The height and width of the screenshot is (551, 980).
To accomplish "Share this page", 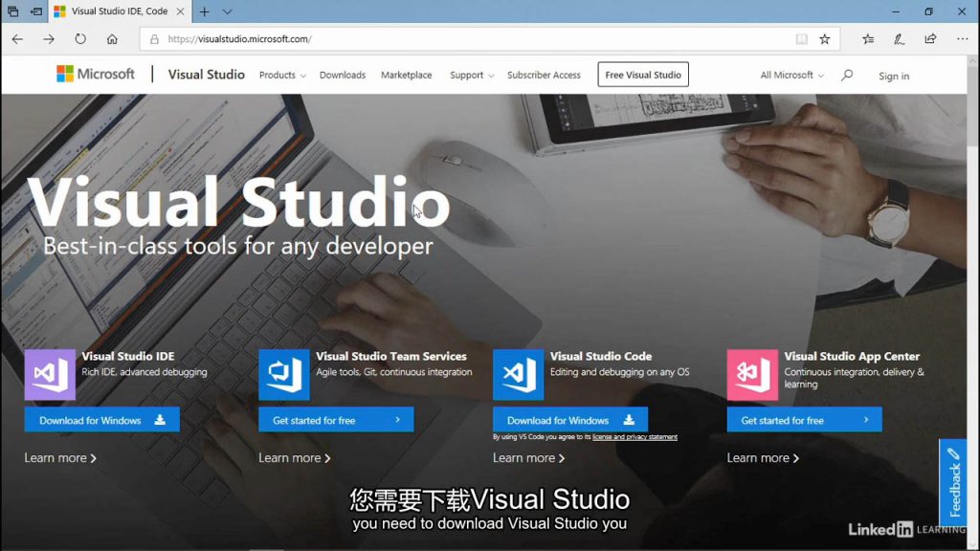I will 930,38.
